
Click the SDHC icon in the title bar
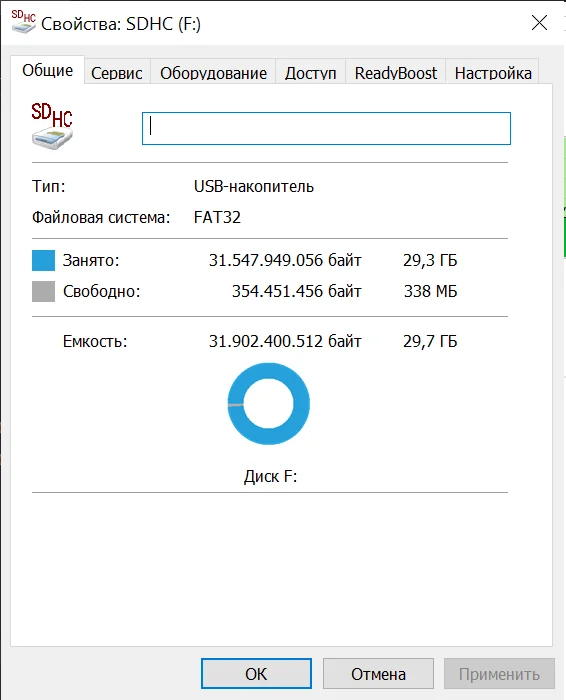[x=24, y=22]
